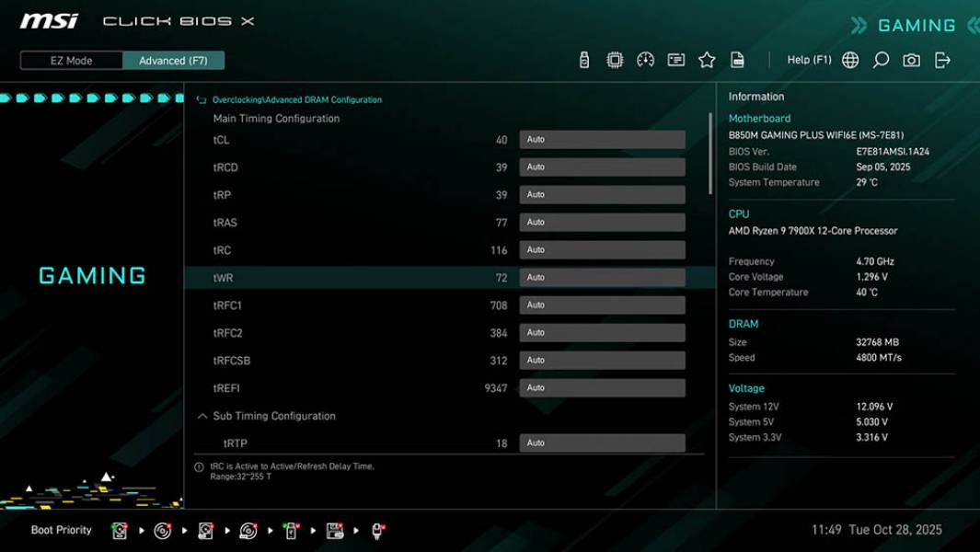Screen dimensions: 980x552
Task: Open the language selection globe icon
Action: pos(849,59)
